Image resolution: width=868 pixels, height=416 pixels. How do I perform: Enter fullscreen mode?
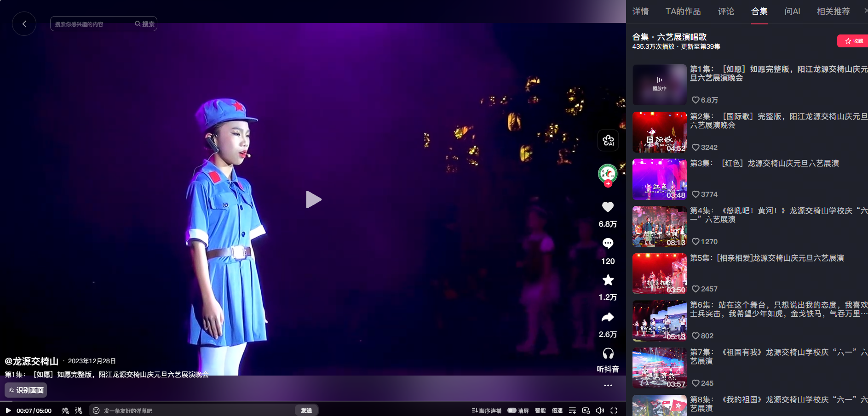(x=614, y=410)
